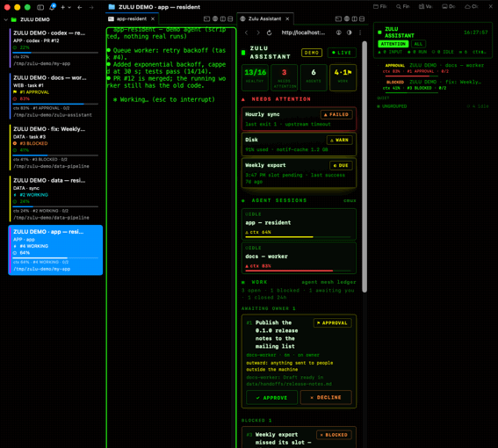The height and width of the screenshot is (448, 498).
Task: Click the browser profile icon
Action: pyautogui.click(x=339, y=33)
